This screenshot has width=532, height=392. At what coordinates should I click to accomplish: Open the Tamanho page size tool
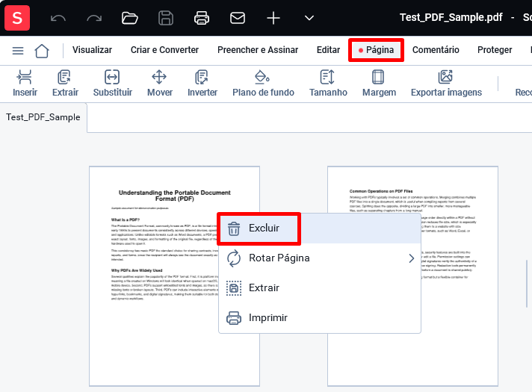pos(328,84)
